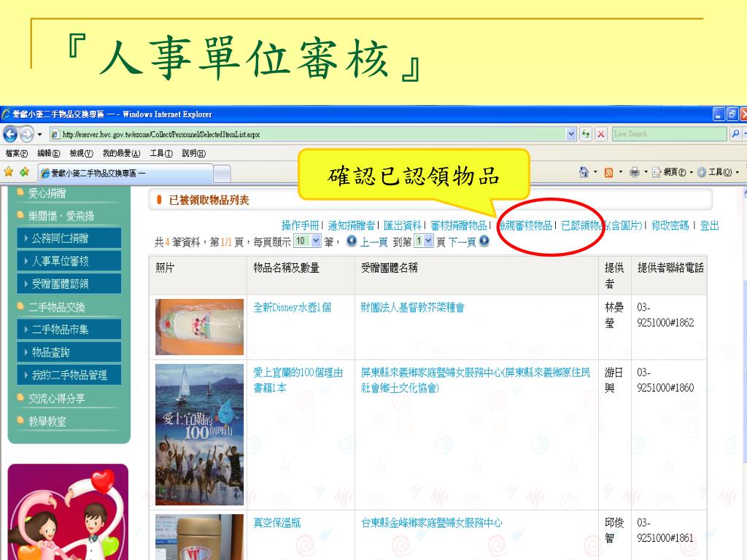Open the per-page count dropdown showing 10
The width and height of the screenshot is (747, 560).
tap(307, 241)
